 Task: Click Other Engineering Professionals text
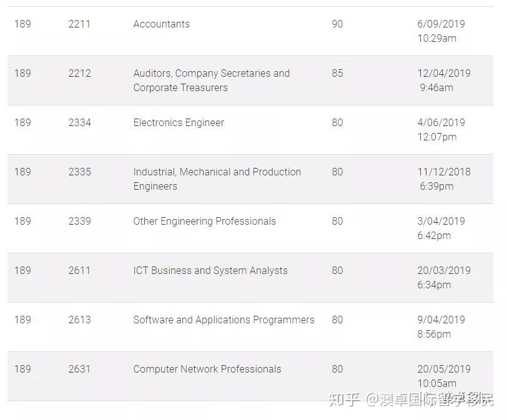[204, 221]
